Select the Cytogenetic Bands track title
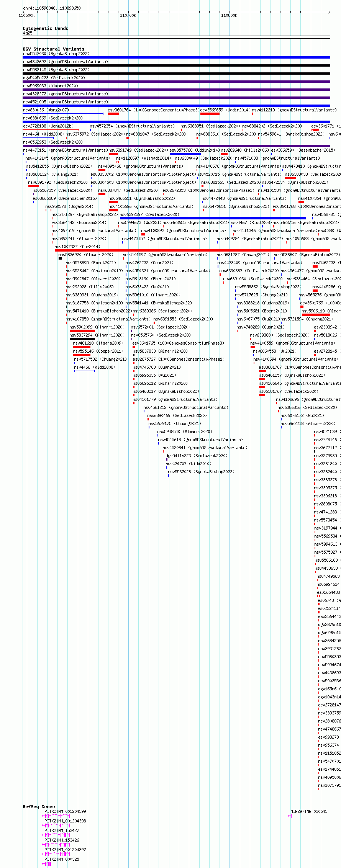341x868 pixels. (x=46, y=28)
